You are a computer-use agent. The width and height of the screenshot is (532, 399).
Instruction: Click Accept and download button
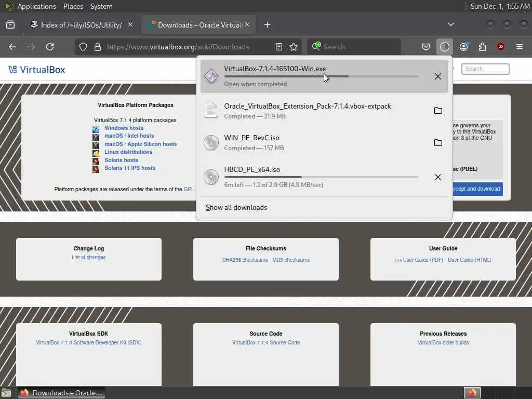[x=478, y=189]
